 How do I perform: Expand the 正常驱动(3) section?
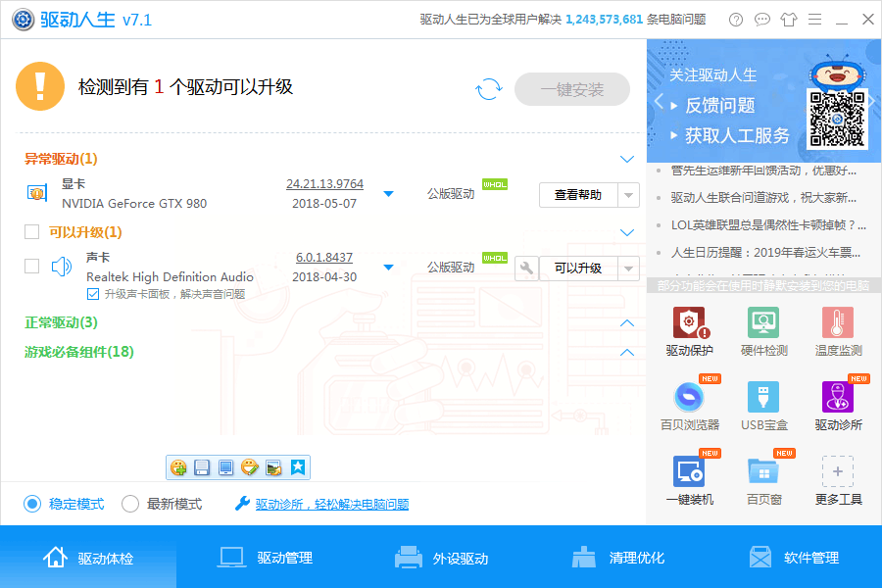point(626,323)
